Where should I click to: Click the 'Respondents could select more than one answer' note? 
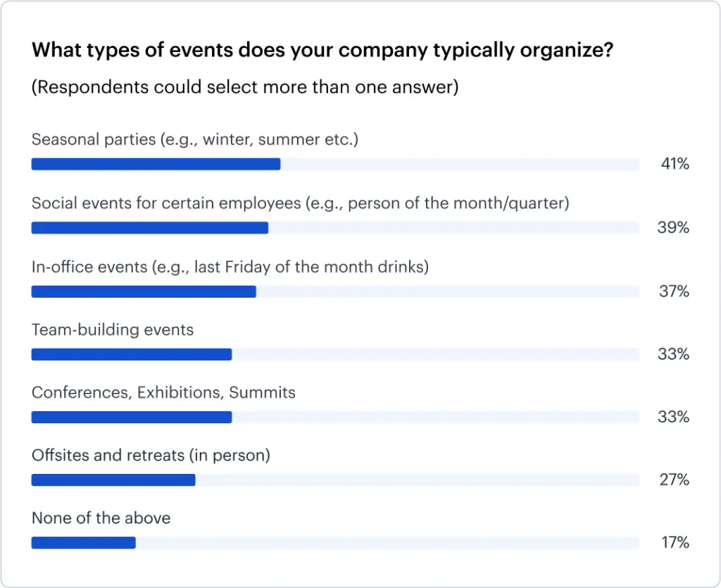[x=246, y=87]
